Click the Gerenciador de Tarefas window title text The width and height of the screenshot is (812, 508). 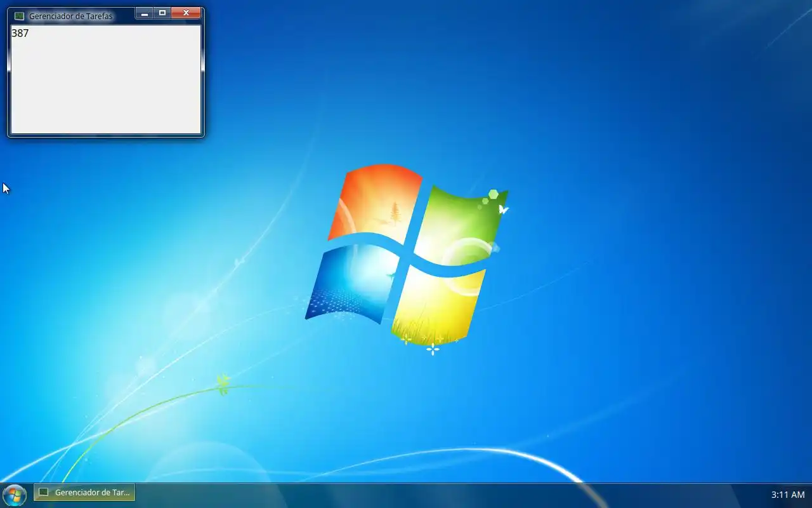coord(70,16)
